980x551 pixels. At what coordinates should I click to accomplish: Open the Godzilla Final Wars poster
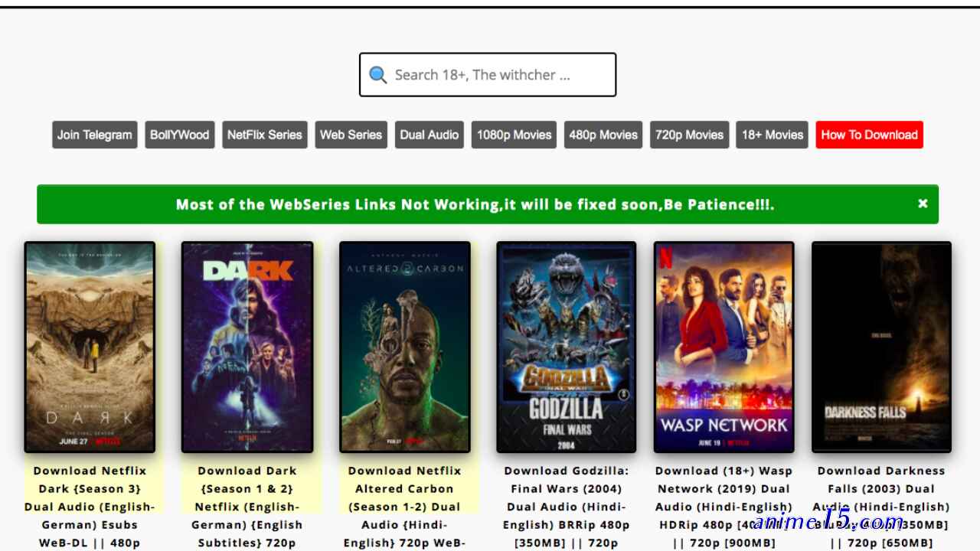[x=567, y=347]
